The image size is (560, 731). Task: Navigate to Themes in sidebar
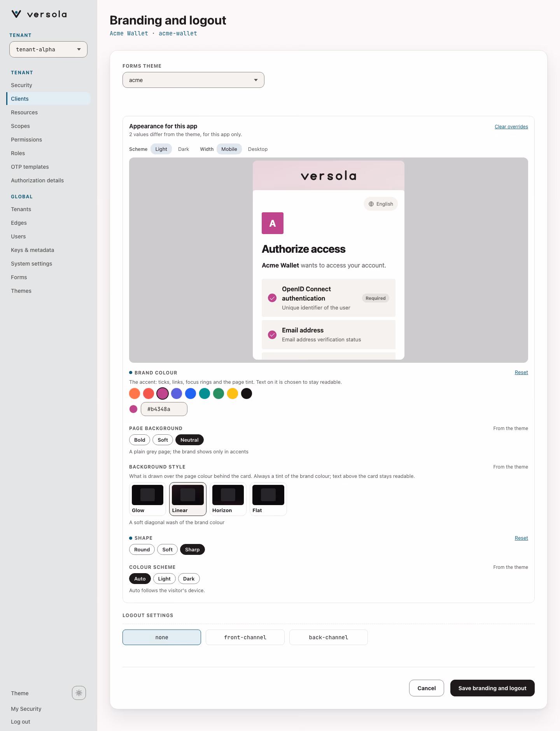coord(48,291)
